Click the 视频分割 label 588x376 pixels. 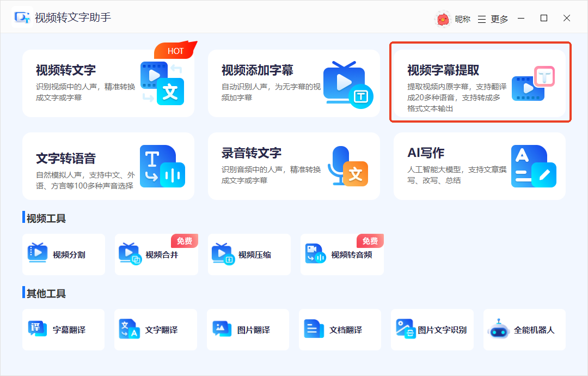69,255
